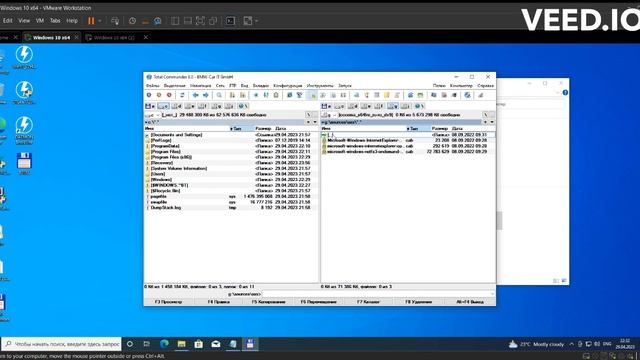Go back using the blue left arrow icon
Screen dimensions: 640x360
coord(196,95)
